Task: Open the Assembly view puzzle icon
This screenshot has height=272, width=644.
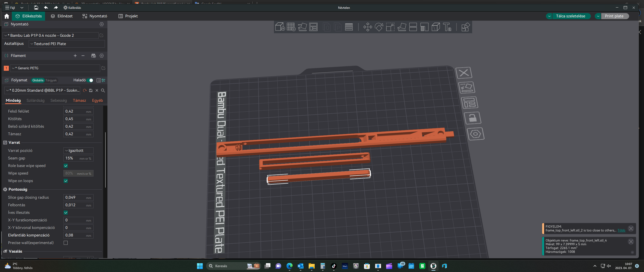Action: point(465,27)
